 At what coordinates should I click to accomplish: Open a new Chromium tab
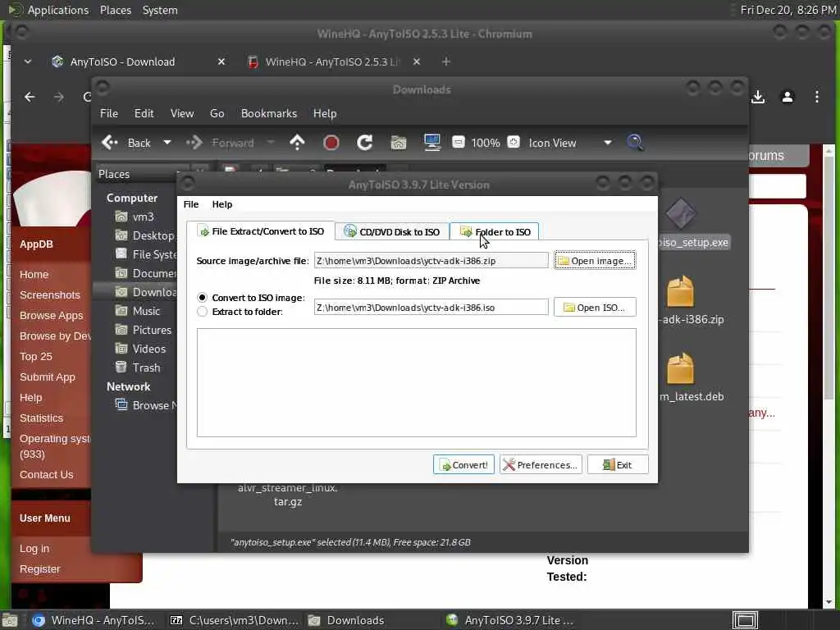pos(445,62)
